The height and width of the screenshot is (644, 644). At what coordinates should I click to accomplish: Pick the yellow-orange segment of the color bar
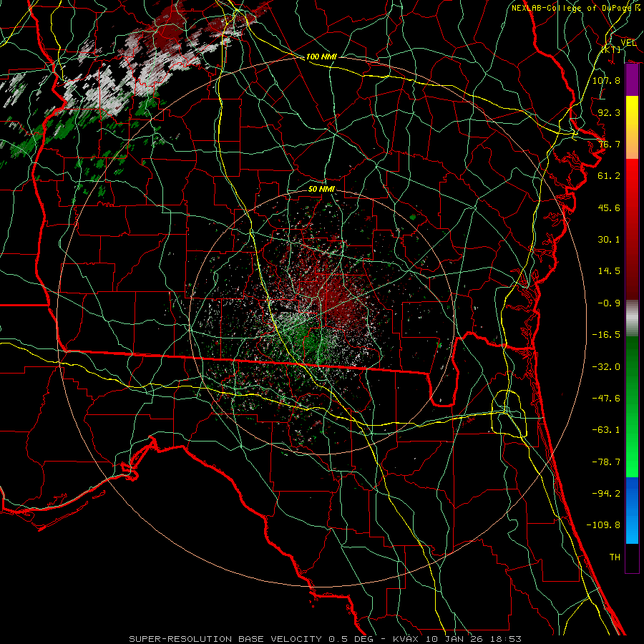(632, 127)
